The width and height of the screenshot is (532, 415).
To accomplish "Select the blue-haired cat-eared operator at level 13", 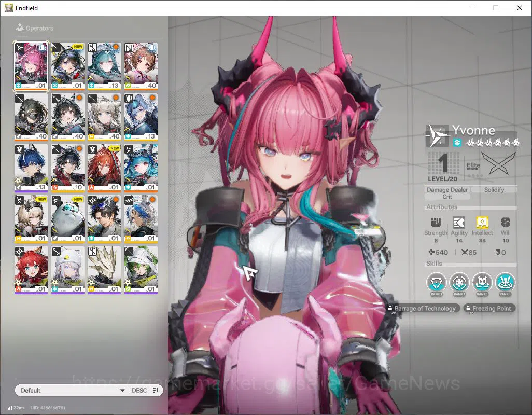I will coord(31,168).
